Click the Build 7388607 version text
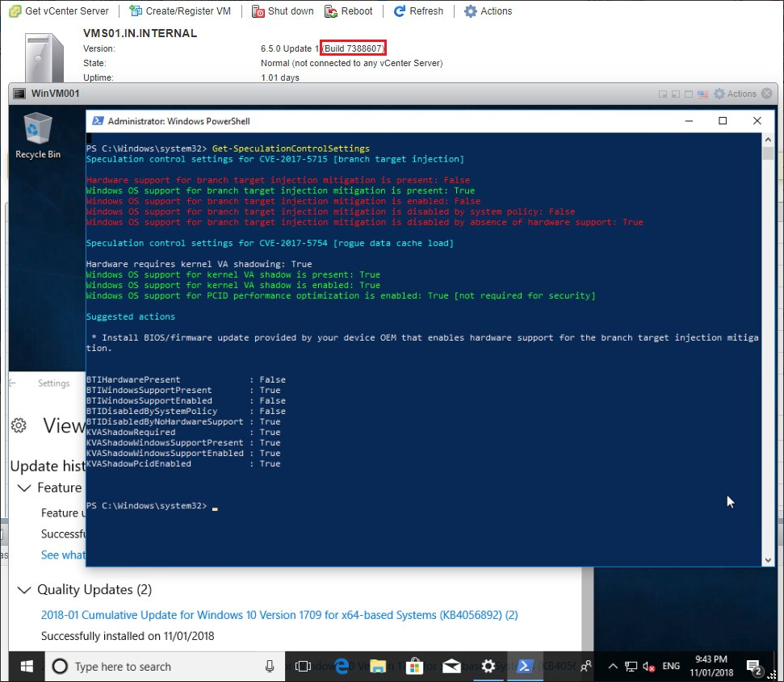 pos(354,48)
